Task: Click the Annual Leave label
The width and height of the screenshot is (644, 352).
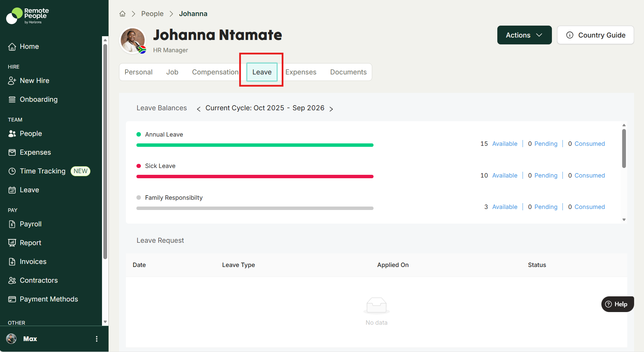Action: pyautogui.click(x=164, y=135)
